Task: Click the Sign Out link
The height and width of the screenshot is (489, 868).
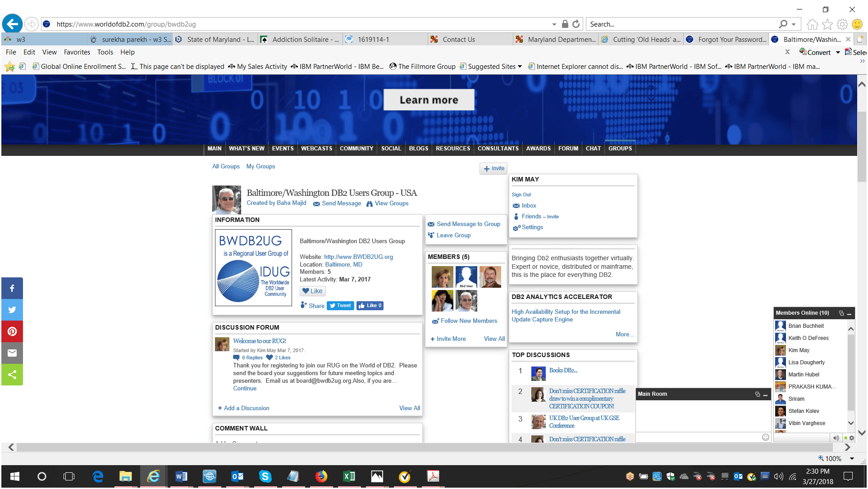Action: [x=521, y=195]
